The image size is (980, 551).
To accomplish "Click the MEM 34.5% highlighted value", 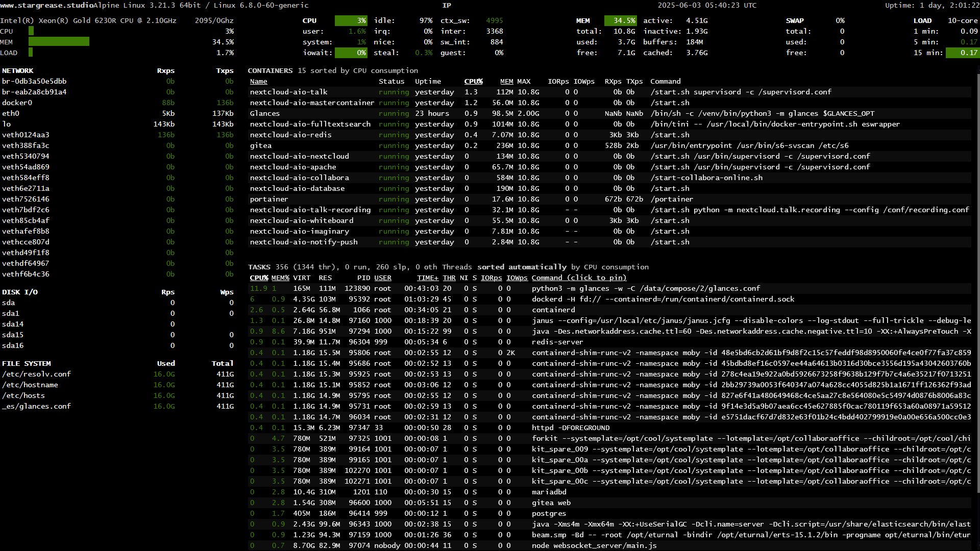I will (621, 21).
